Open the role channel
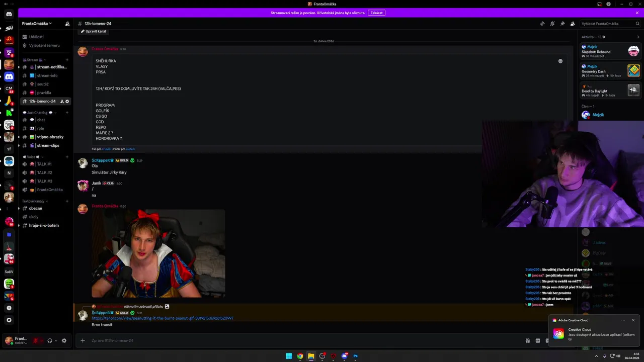The image size is (644, 362). click(x=46, y=128)
